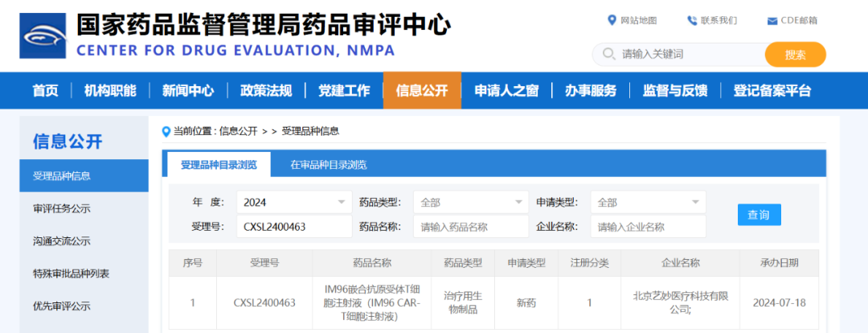This screenshot has height=333, width=868.
Task: Click the site map pin icon
Action: click(x=612, y=20)
